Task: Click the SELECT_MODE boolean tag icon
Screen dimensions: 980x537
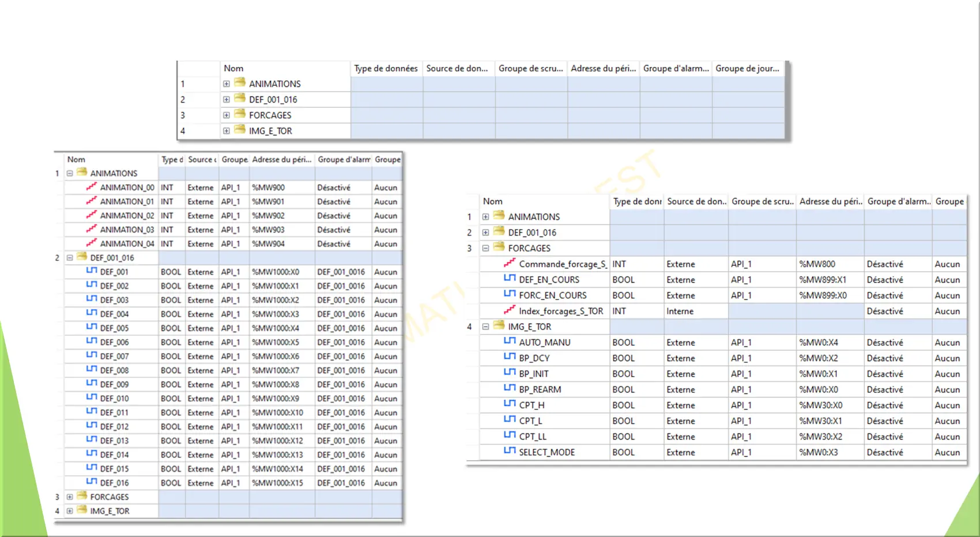Action: click(509, 452)
